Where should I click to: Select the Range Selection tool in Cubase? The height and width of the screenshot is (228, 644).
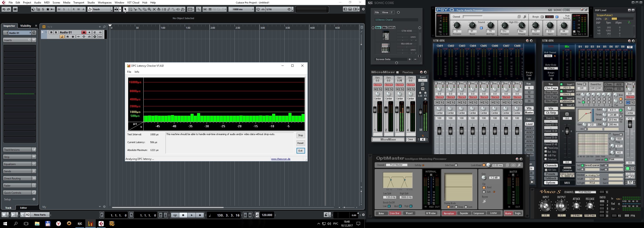pyautogui.click(x=130, y=10)
